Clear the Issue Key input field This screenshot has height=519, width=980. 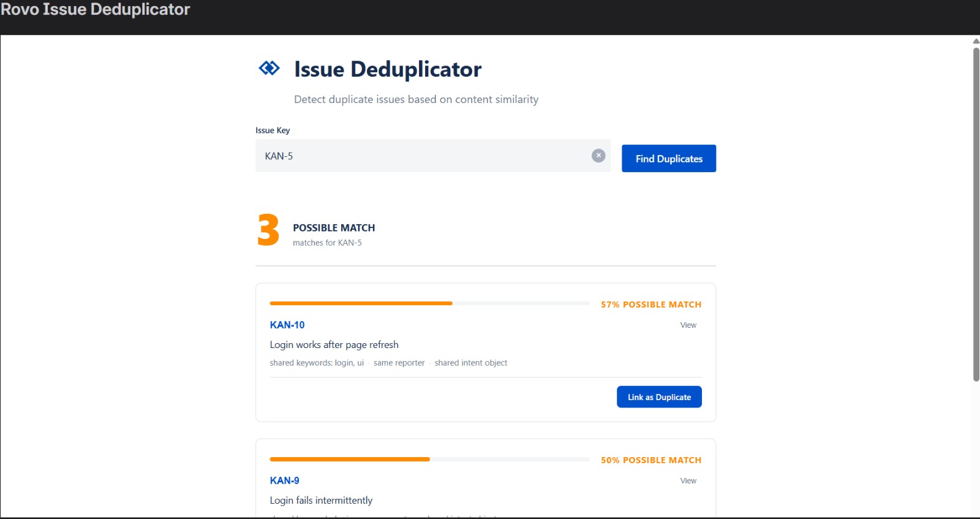pyautogui.click(x=598, y=156)
